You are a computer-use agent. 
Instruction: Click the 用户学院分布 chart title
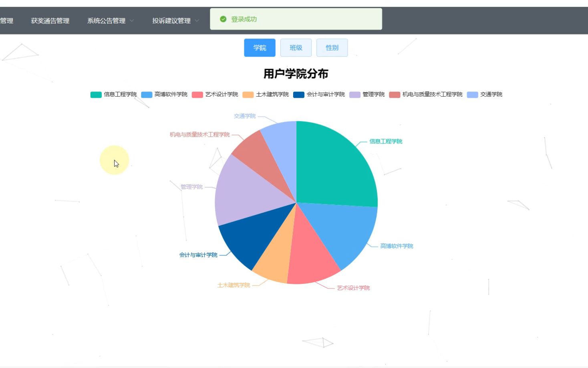tap(296, 74)
